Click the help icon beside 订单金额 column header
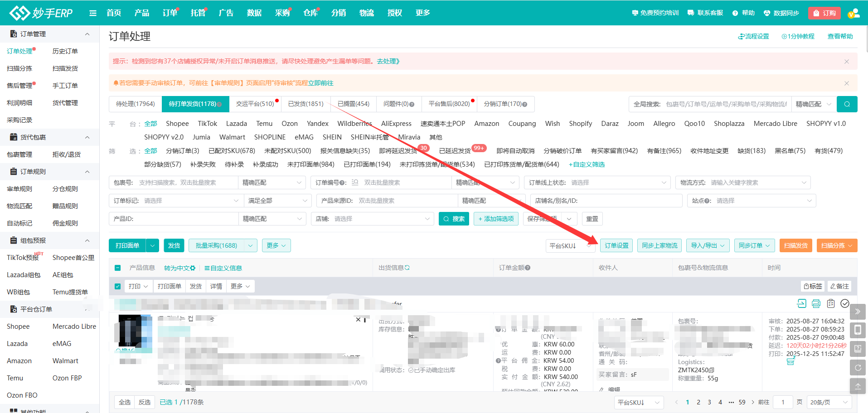 coord(528,268)
